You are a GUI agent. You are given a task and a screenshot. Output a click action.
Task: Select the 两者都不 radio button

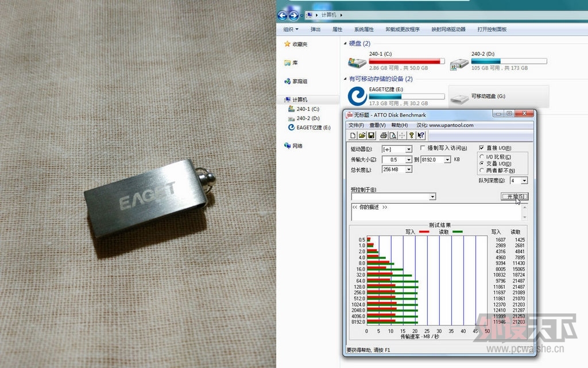[x=482, y=170]
